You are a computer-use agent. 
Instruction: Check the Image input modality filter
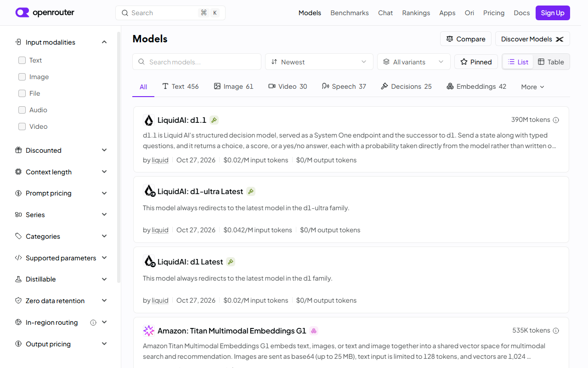22,77
